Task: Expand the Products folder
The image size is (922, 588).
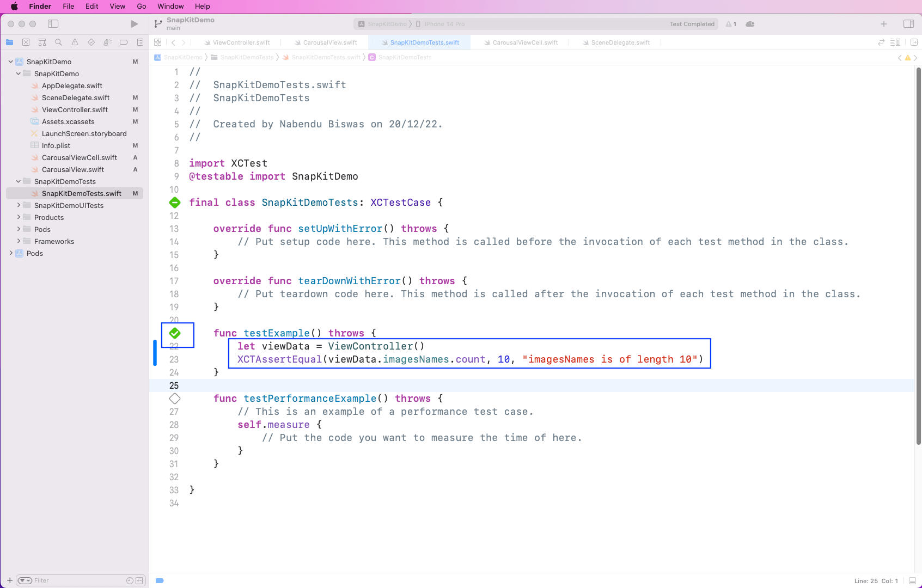Action: point(19,218)
